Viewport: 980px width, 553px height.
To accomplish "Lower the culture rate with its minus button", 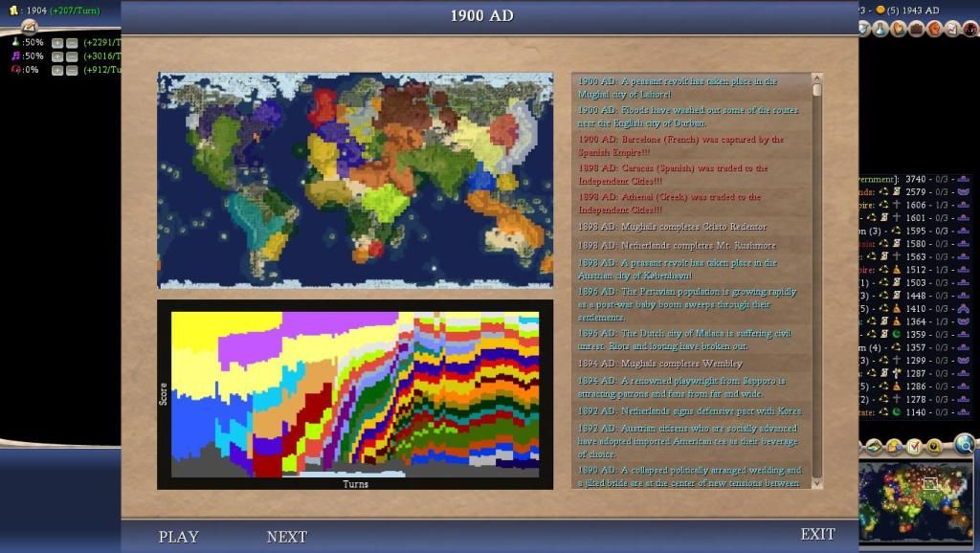I will [72, 56].
